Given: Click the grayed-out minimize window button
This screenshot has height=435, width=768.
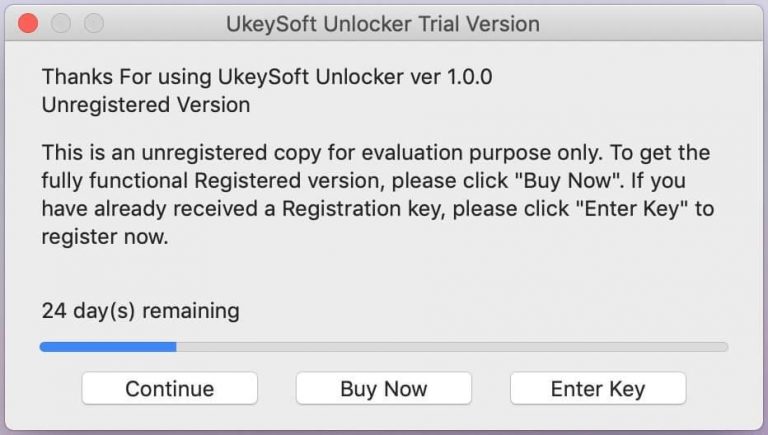Looking at the screenshot, I should (x=62, y=23).
